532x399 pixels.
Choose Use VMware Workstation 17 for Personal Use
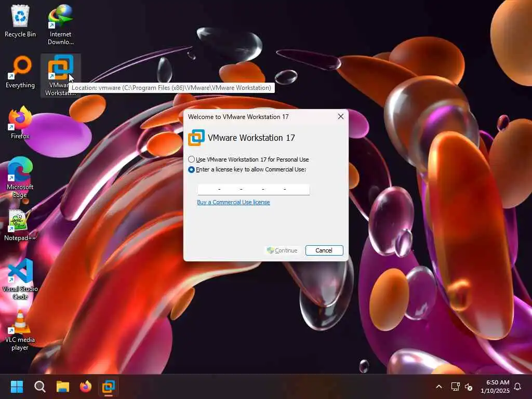coord(249,159)
